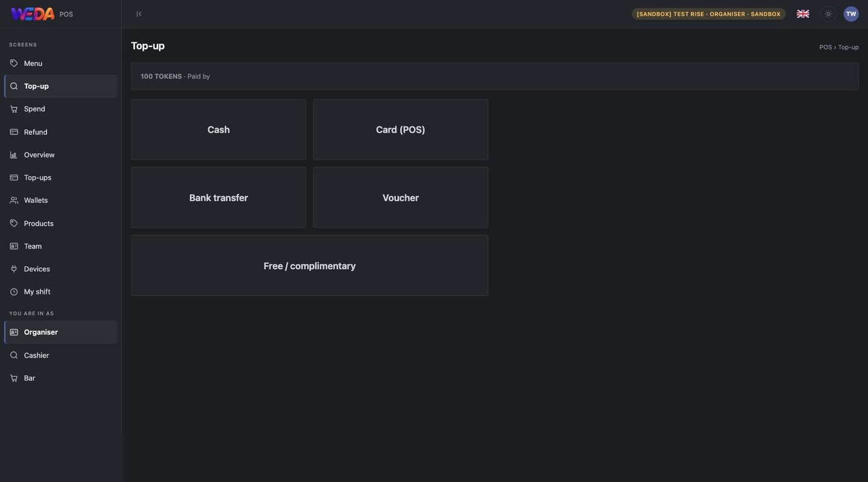Switch to the Bar role via cart icon
This screenshot has width=868, height=482.
tap(14, 378)
